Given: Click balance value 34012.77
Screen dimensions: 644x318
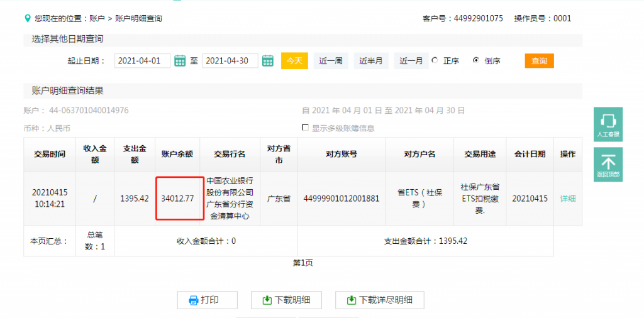Looking at the screenshot, I should coord(177,199).
